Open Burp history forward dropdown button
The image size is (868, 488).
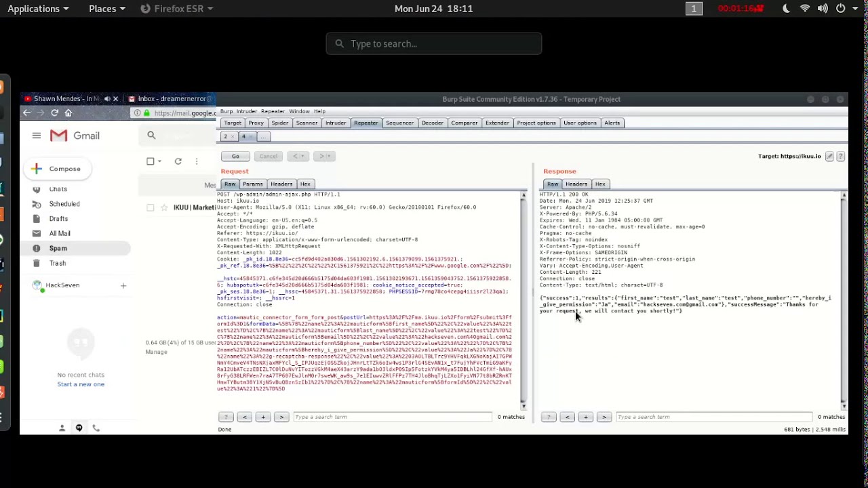[323, 157]
